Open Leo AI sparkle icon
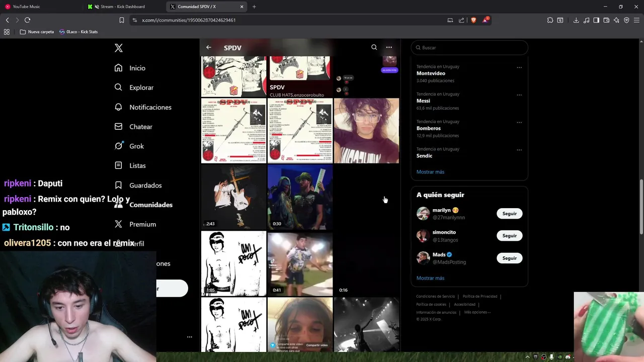 [x=616, y=20]
